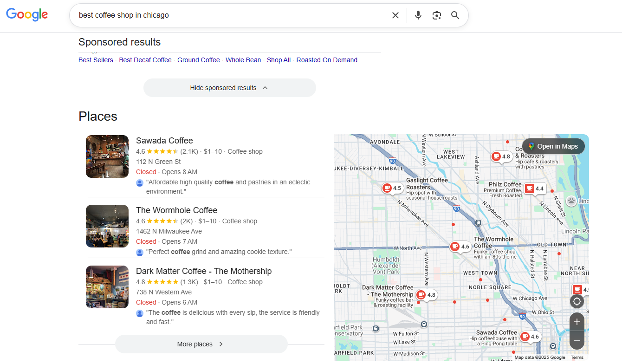Open Ground Coffee link
This screenshot has width=622, height=364.
point(199,60)
